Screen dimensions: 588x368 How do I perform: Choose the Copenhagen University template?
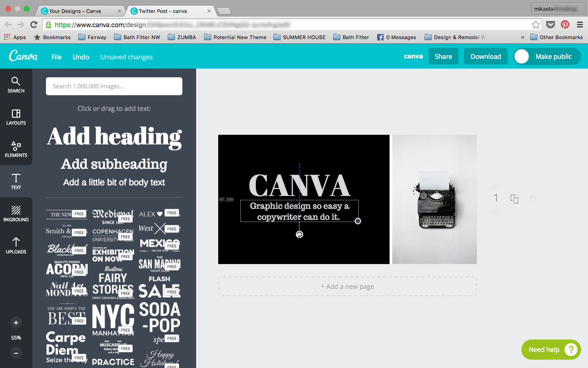point(113,235)
